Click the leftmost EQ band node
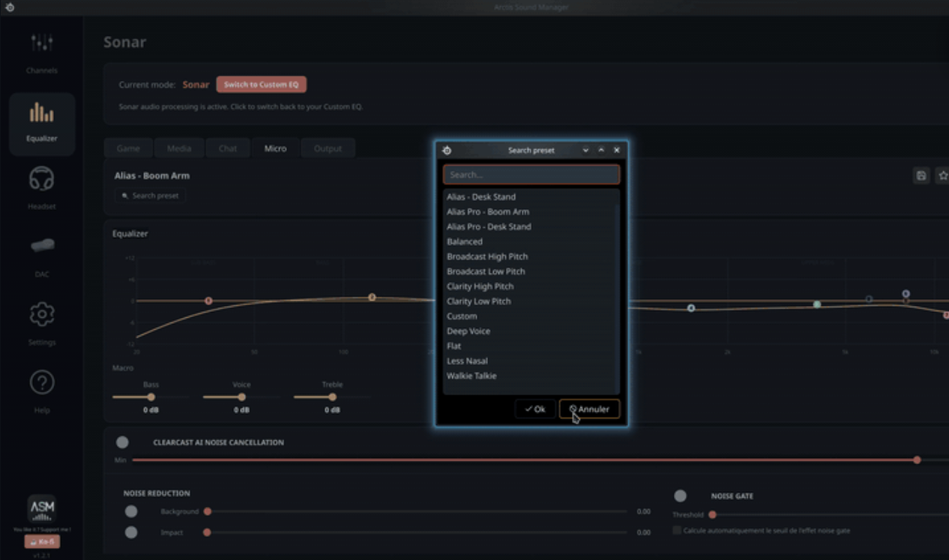The width and height of the screenshot is (949, 560). [x=208, y=301]
